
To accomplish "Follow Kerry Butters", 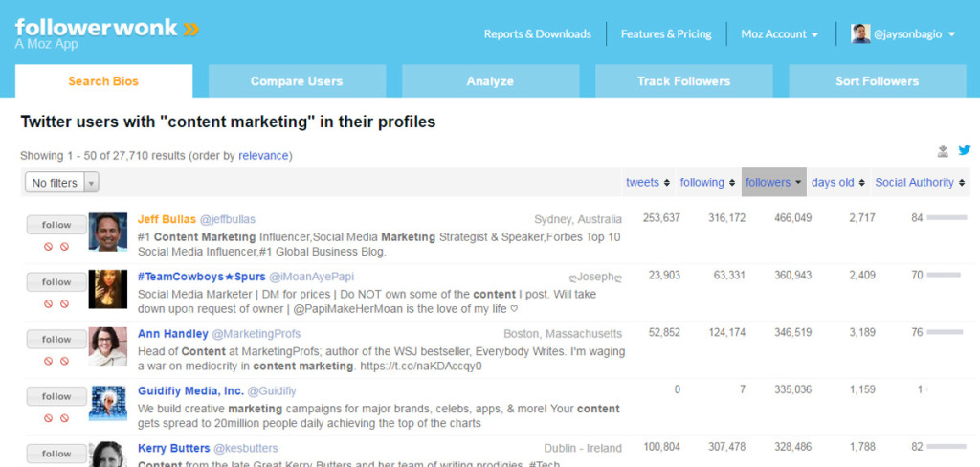I will pos(56,454).
